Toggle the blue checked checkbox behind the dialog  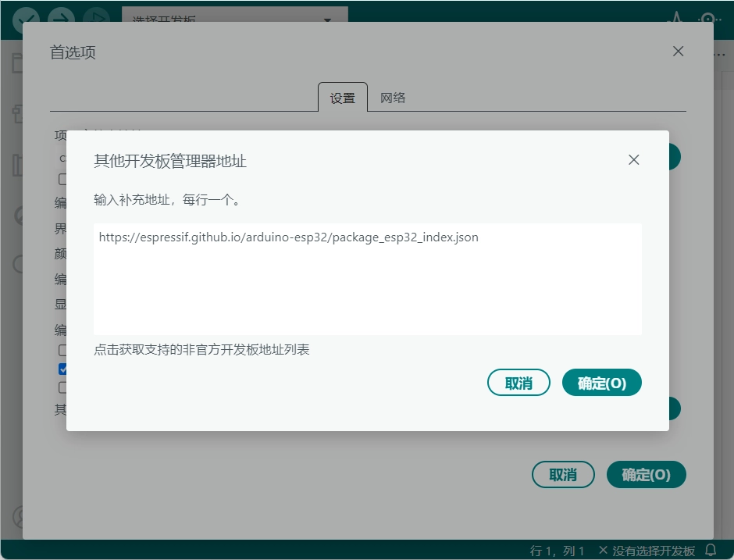click(63, 369)
